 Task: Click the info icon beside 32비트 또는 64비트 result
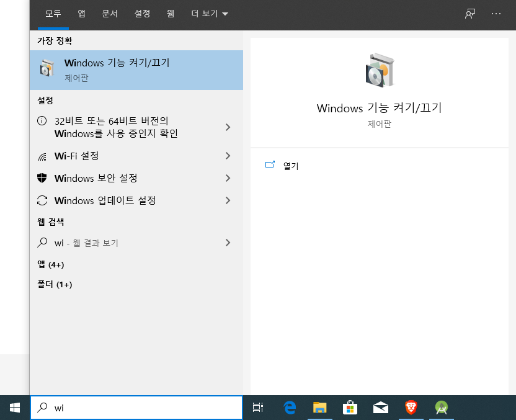pyautogui.click(x=42, y=121)
